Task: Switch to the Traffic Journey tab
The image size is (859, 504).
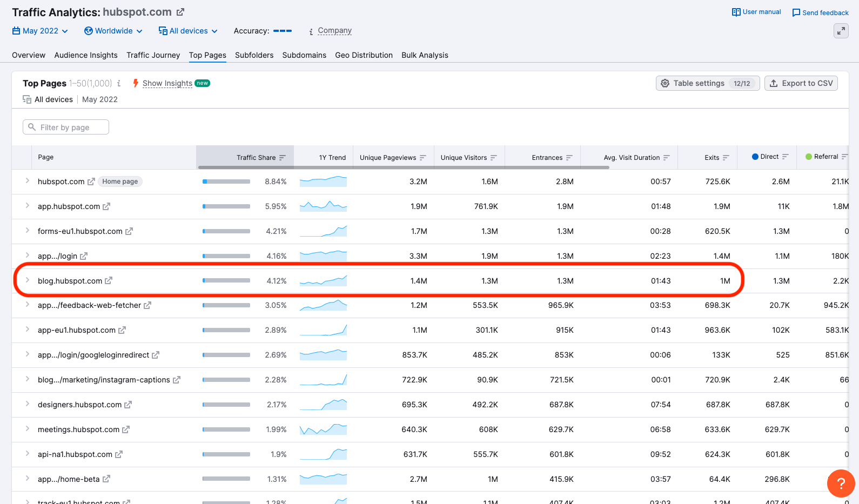Action: 153,55
